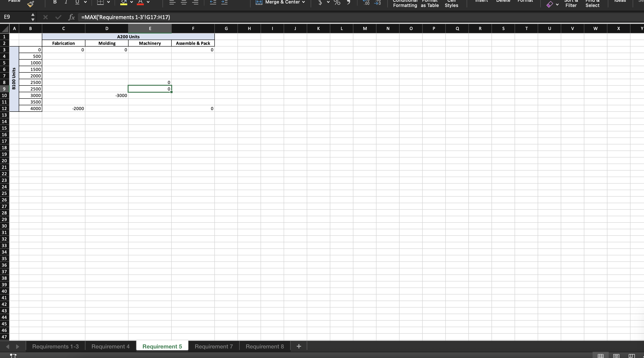
Task: Expand the font color dropdown arrow
Action: tap(148, 2)
